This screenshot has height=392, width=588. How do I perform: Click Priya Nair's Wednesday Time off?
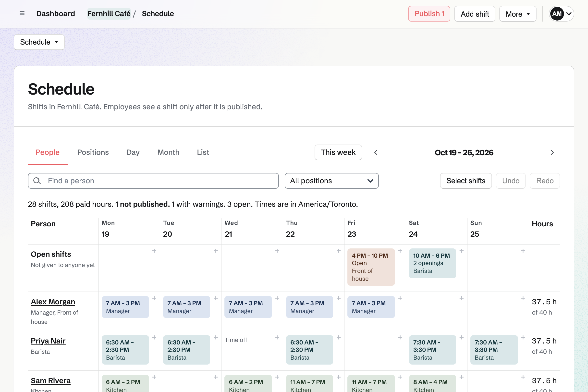click(x=236, y=340)
